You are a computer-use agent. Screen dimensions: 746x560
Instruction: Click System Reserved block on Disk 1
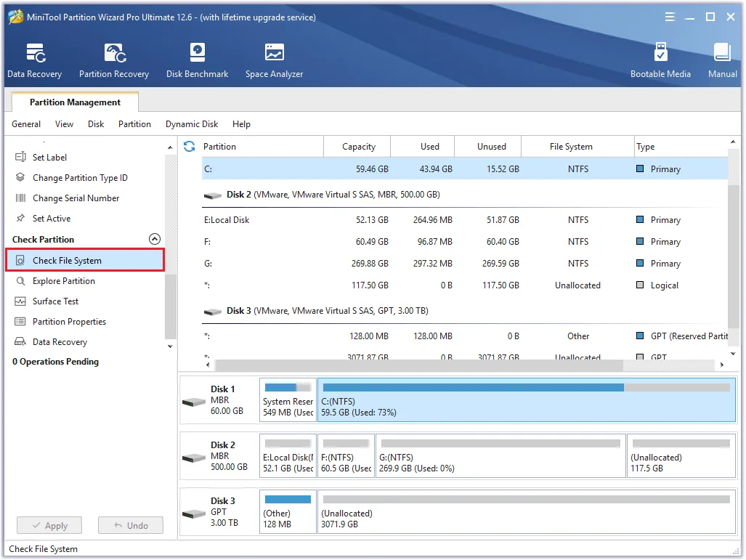[x=288, y=400]
